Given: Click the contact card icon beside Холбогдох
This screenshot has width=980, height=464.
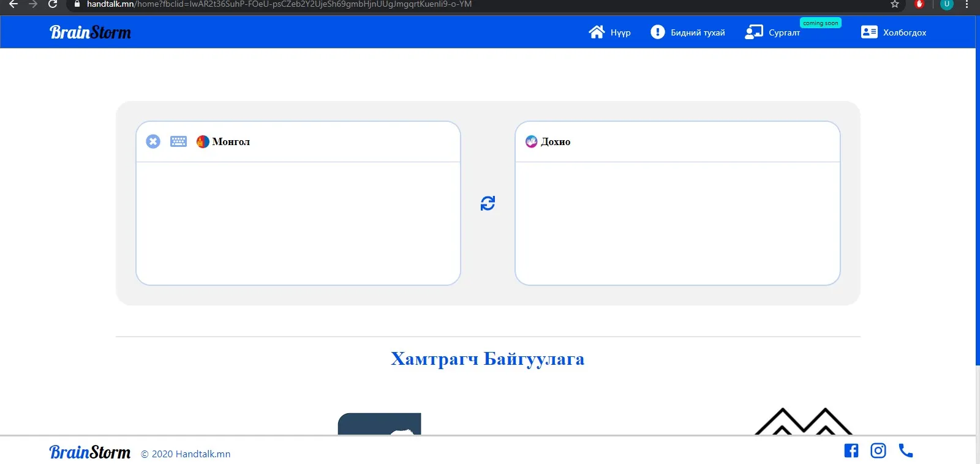Looking at the screenshot, I should [x=869, y=32].
